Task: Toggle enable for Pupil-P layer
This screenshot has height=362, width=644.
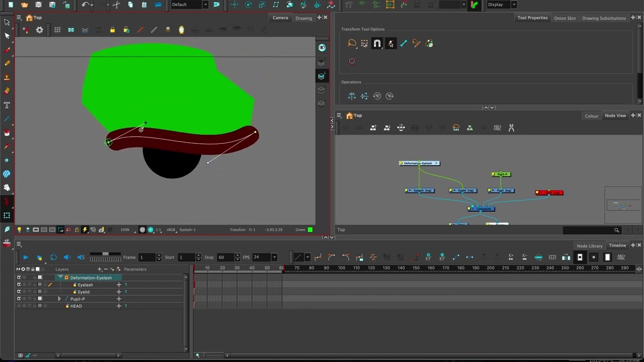Action: point(19,299)
